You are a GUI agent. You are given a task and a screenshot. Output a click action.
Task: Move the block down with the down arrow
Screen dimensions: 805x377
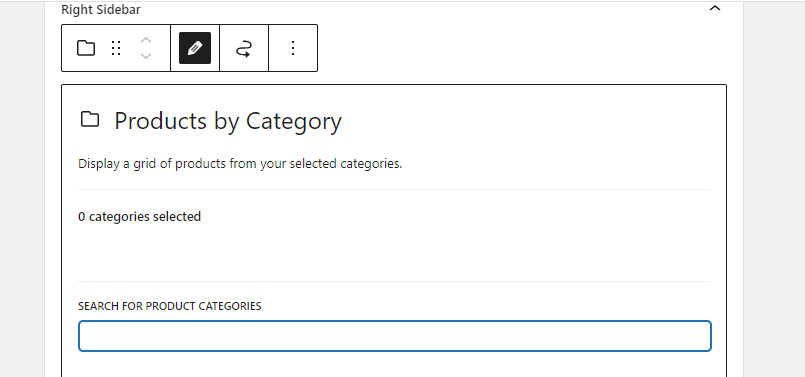[146, 55]
